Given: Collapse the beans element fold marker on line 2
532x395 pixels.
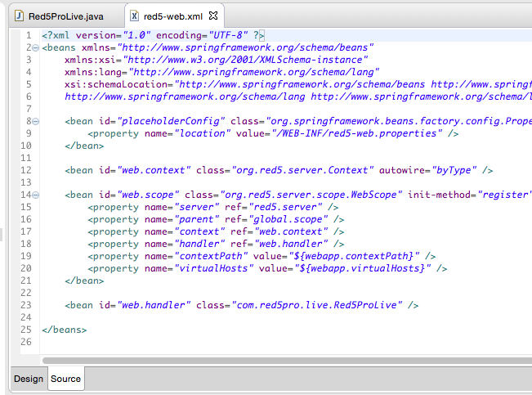Looking at the screenshot, I should [x=35, y=48].
